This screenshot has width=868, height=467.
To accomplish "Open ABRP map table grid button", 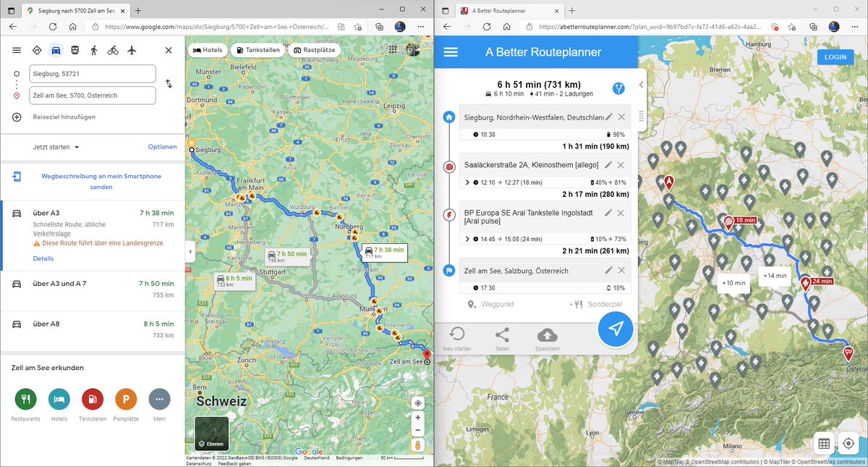I will (823, 443).
